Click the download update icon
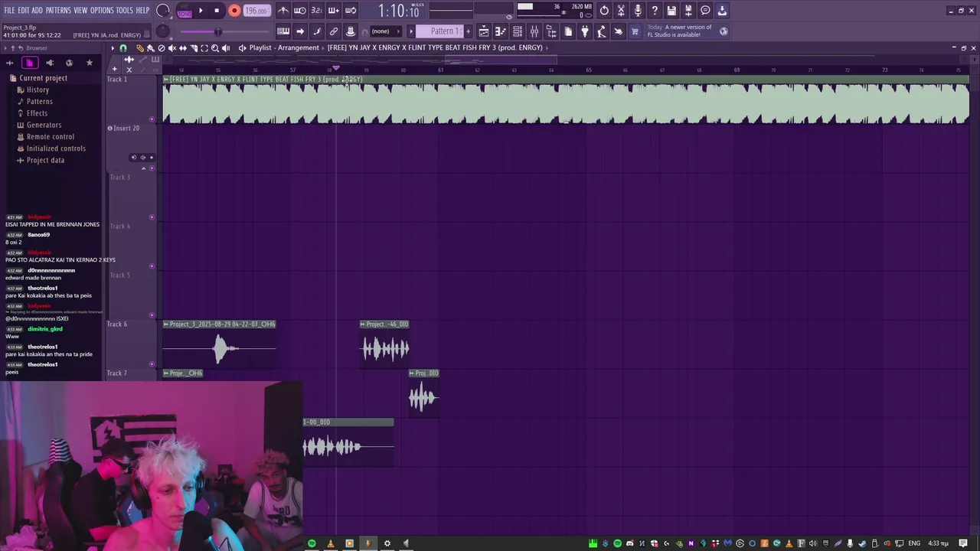The image size is (980, 551). pos(722,11)
